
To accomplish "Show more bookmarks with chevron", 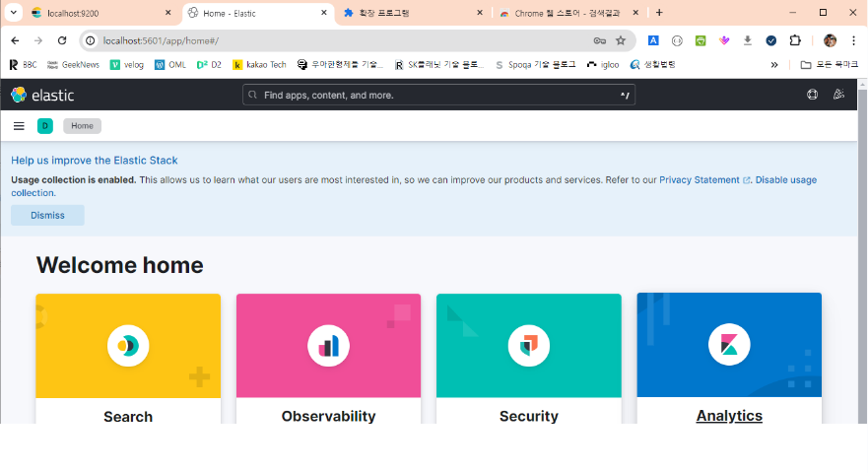I will [x=773, y=65].
